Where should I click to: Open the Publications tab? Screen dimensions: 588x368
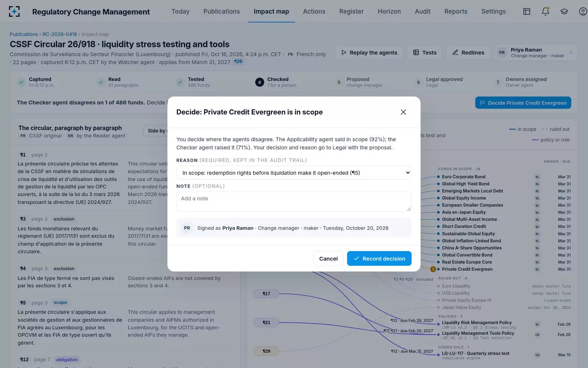(222, 11)
